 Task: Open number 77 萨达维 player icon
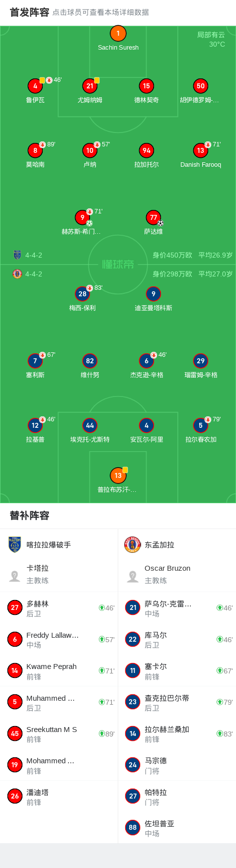[154, 217]
